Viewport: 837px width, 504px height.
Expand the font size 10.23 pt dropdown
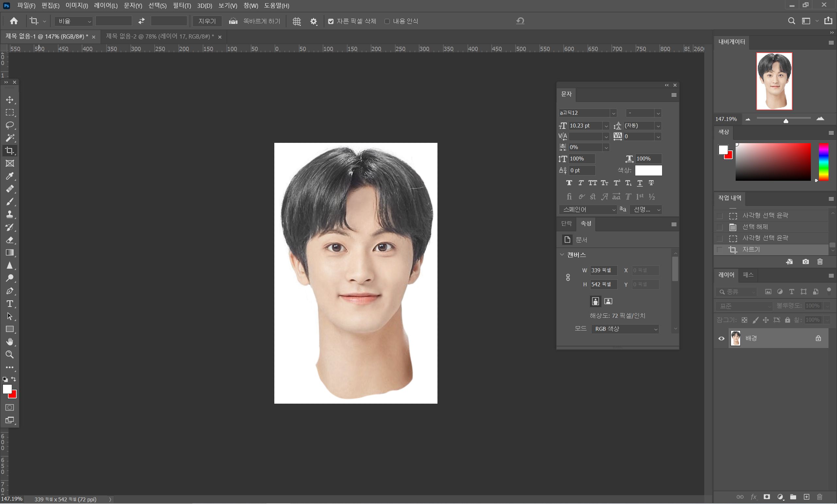[x=606, y=126]
